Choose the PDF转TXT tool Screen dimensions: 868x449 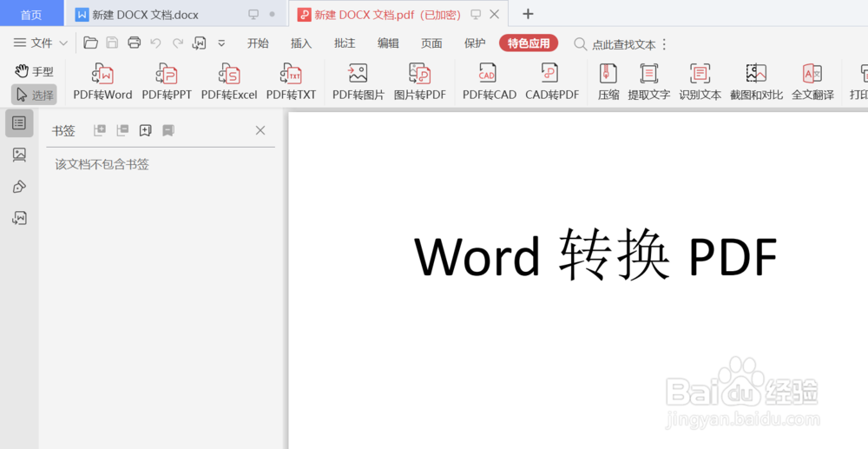(291, 82)
